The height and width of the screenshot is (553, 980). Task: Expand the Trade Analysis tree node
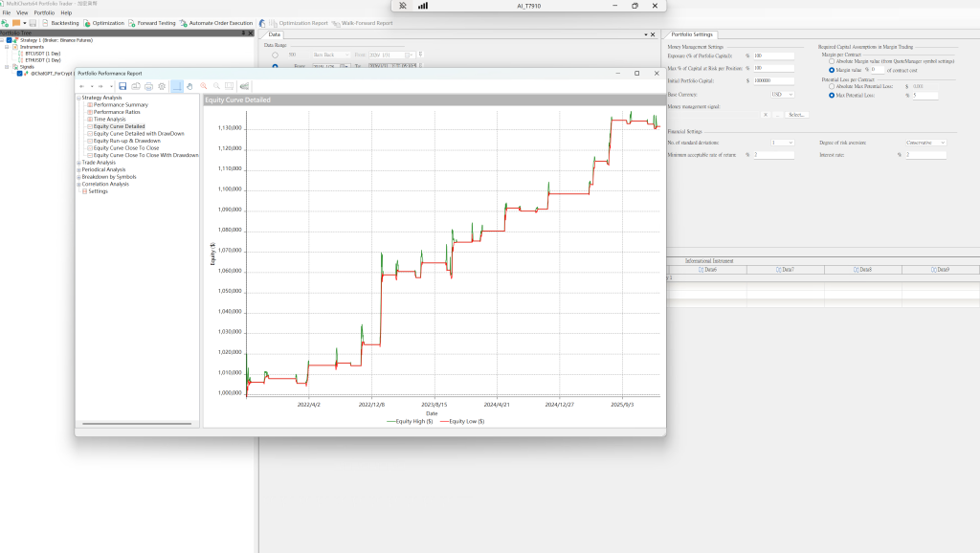click(x=78, y=163)
